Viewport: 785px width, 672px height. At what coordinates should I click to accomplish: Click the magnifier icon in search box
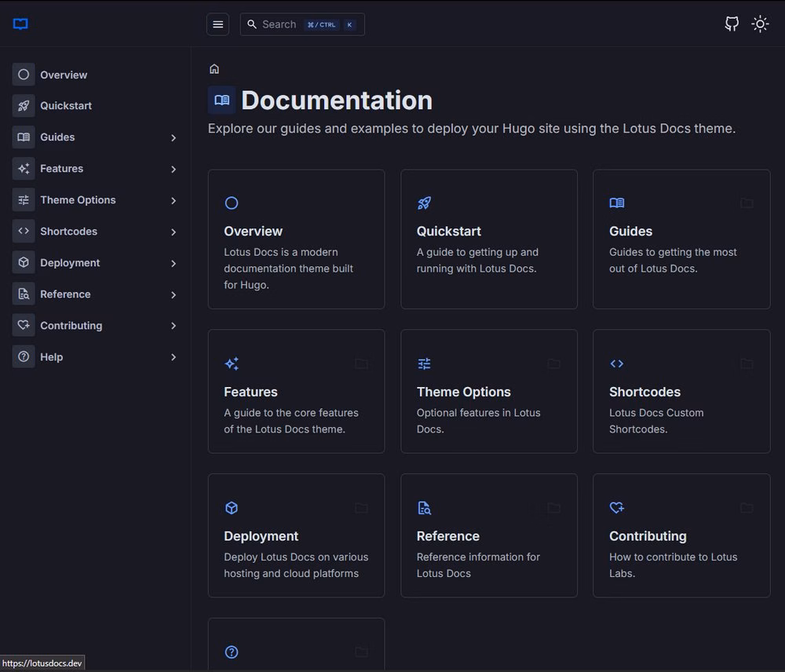[x=252, y=24]
